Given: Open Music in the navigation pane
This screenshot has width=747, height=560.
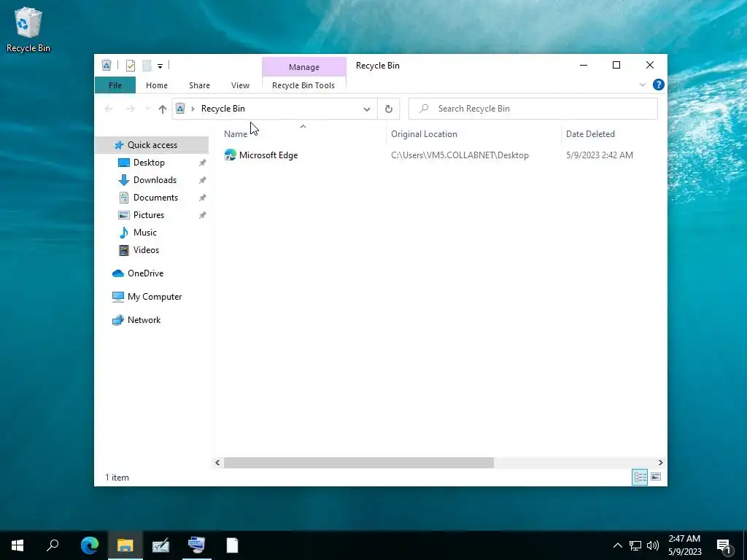Looking at the screenshot, I should coord(145,233).
